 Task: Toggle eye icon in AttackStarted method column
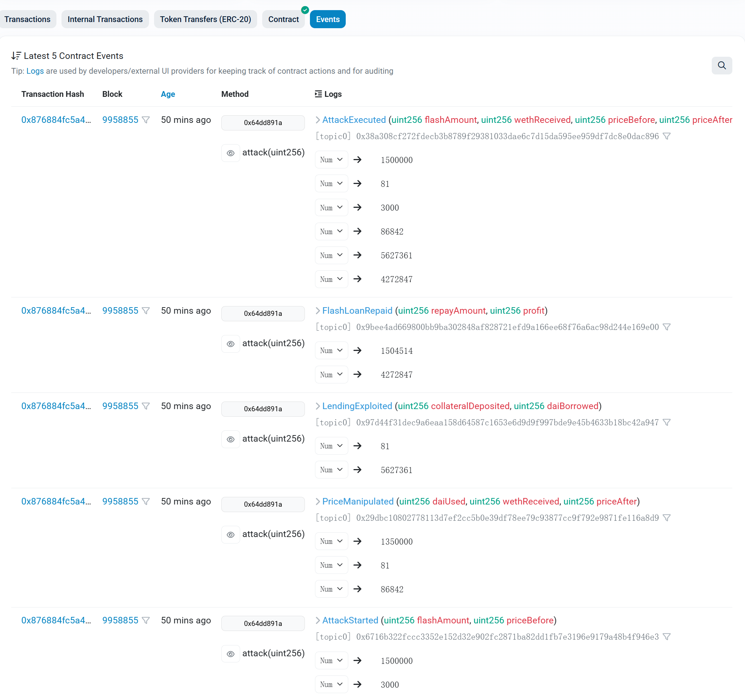pos(230,654)
